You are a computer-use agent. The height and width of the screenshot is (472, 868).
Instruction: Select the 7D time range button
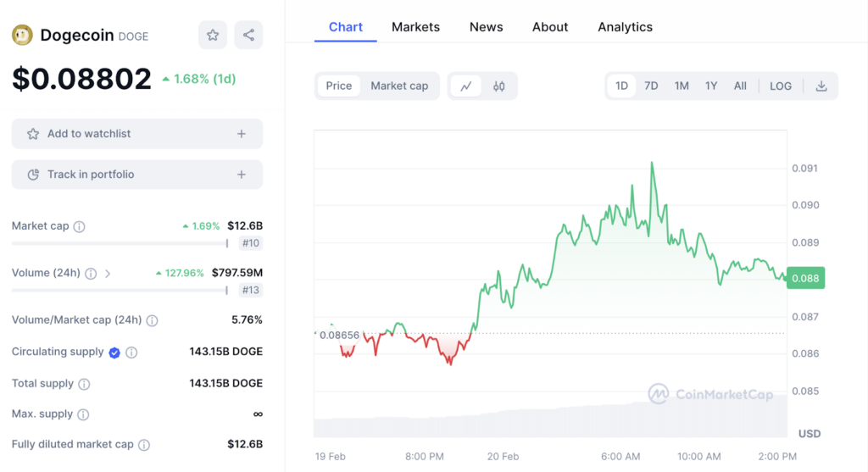pos(651,86)
